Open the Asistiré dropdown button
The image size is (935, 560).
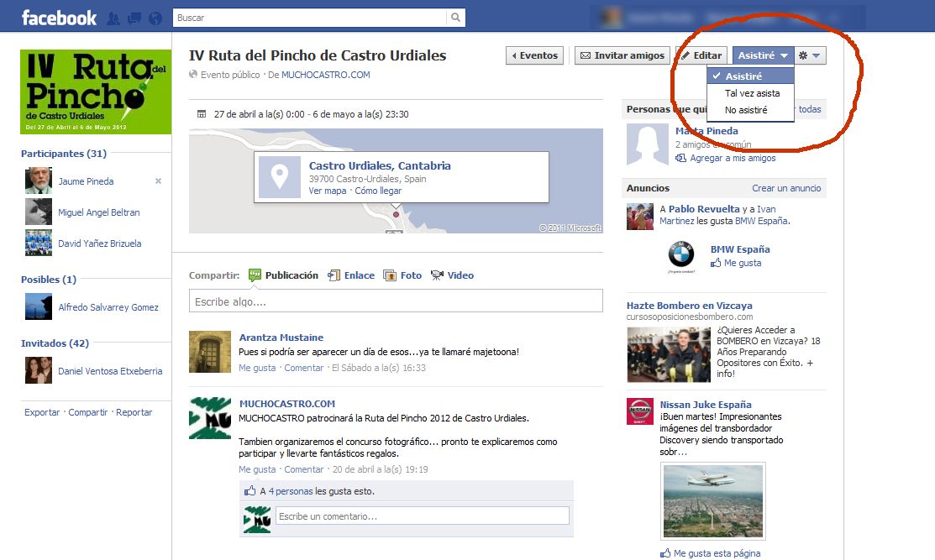click(x=764, y=55)
